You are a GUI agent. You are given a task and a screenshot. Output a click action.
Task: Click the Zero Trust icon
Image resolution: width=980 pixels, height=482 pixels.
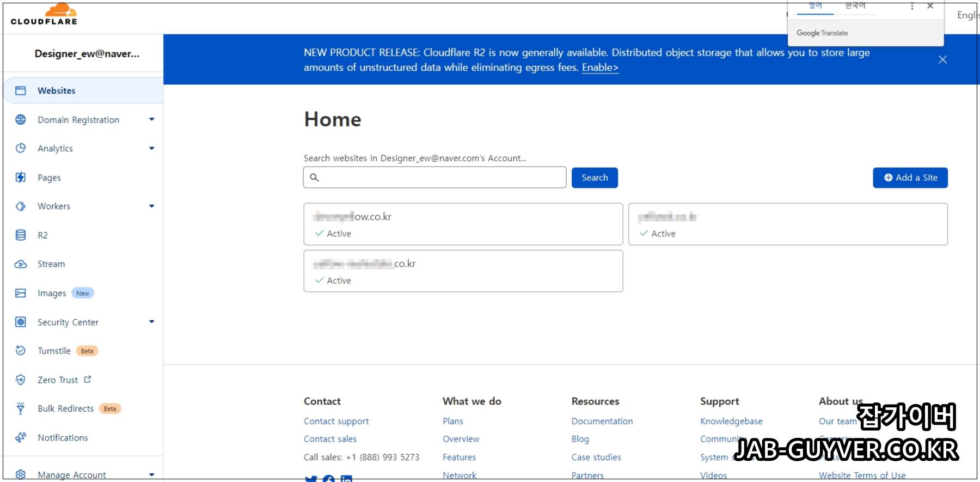[21, 380]
